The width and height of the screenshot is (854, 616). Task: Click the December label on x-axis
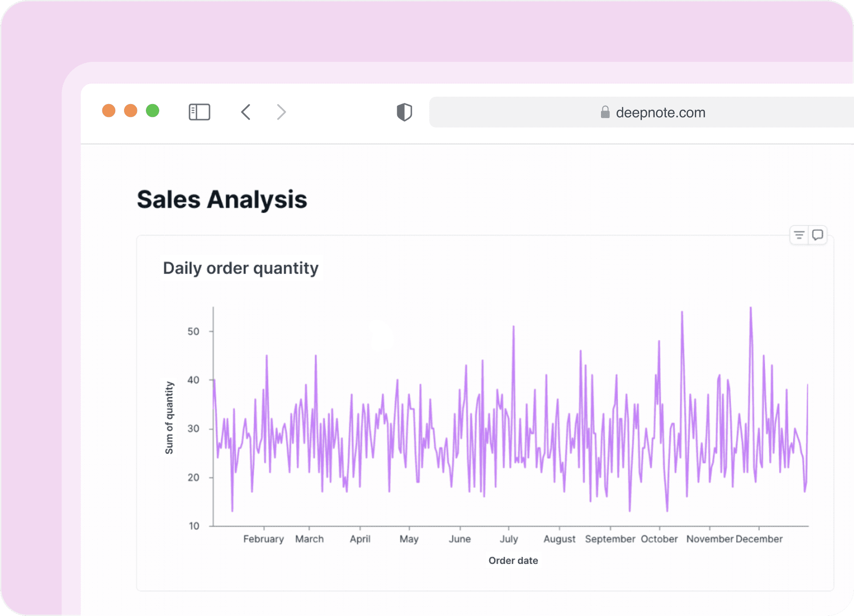click(x=759, y=539)
